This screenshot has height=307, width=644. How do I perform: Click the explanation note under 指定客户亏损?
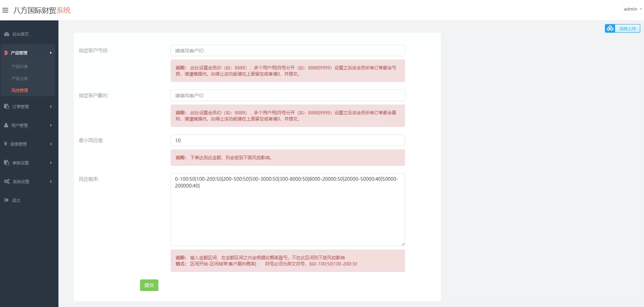(x=288, y=71)
